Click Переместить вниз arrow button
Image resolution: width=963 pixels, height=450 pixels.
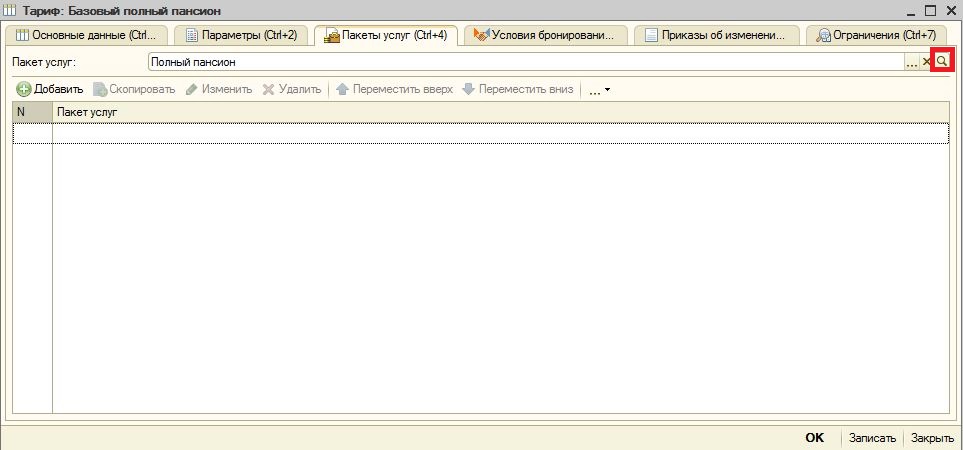[517, 90]
